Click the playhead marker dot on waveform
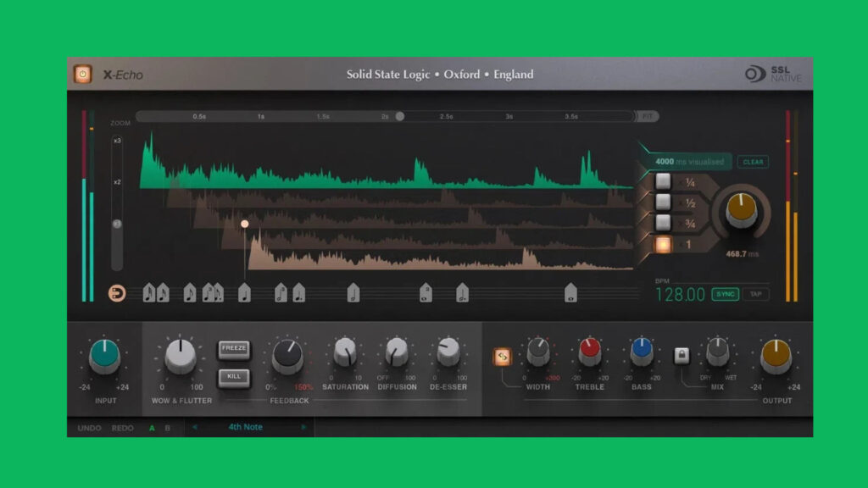868x488 pixels. point(245,224)
